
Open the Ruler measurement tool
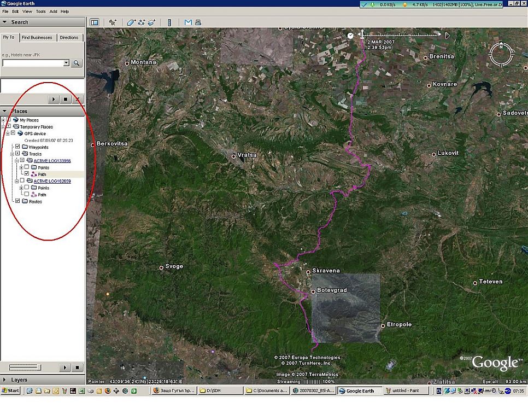point(169,22)
